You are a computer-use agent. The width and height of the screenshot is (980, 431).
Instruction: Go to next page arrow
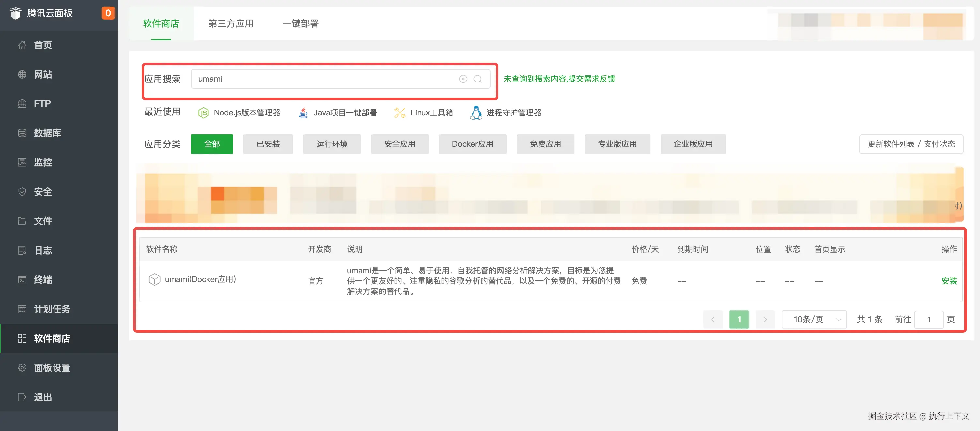tap(765, 320)
